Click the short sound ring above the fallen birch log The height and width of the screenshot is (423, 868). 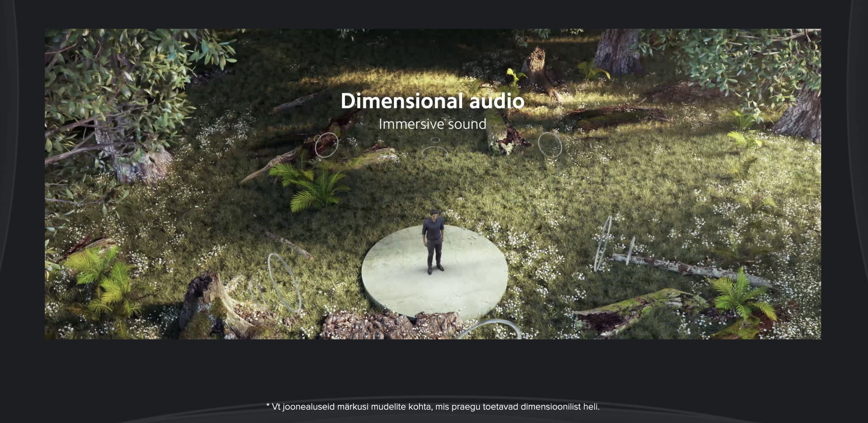(630, 250)
